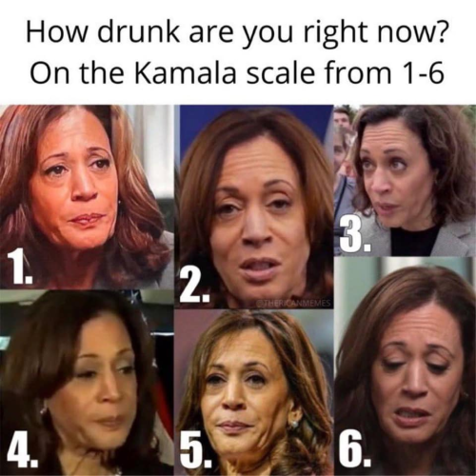Open the photo labeled number 2
The width and height of the screenshot is (476, 476).
pyautogui.click(x=254, y=207)
